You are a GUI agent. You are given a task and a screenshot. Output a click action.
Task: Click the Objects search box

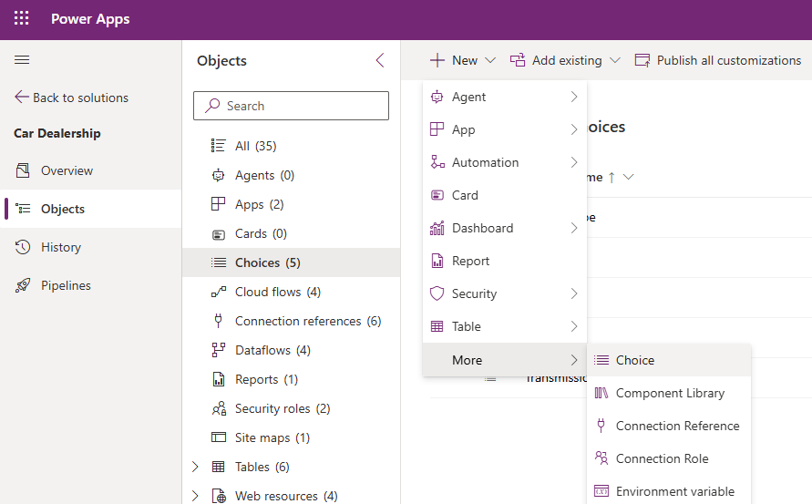tap(291, 106)
